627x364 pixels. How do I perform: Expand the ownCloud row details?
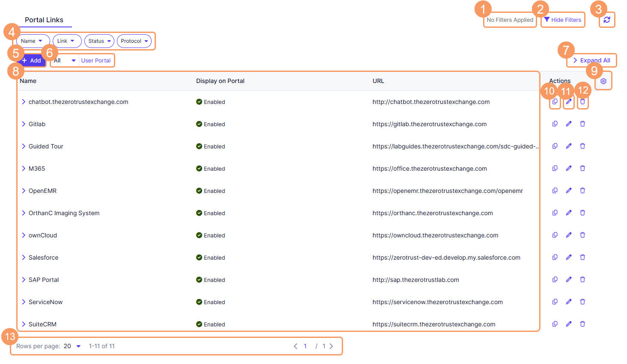(x=24, y=235)
